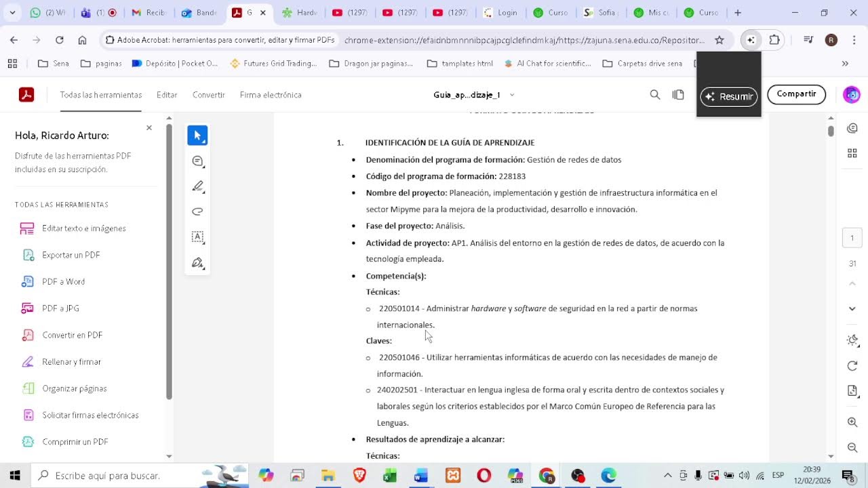Image resolution: width=868 pixels, height=488 pixels.
Task: Reload the current page
Action: tap(59, 40)
